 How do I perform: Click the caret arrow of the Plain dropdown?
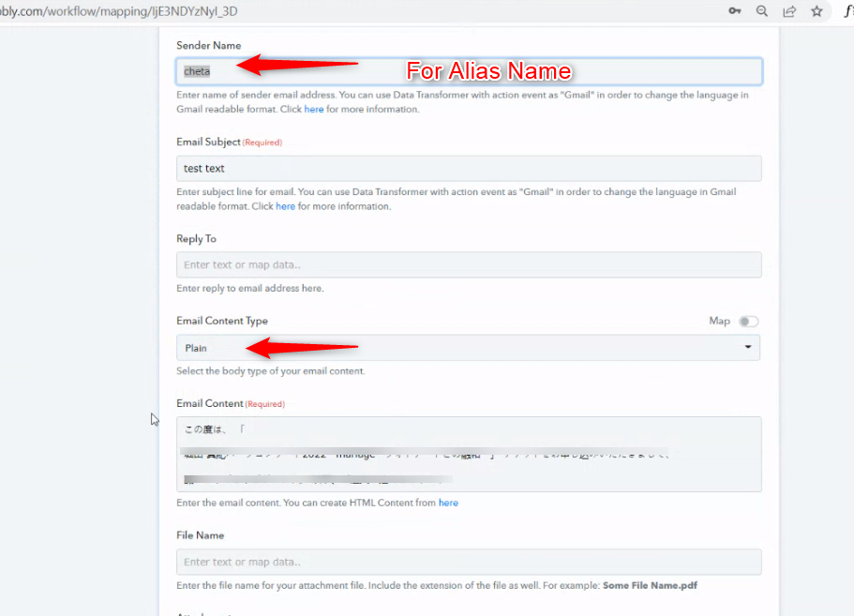(747, 348)
